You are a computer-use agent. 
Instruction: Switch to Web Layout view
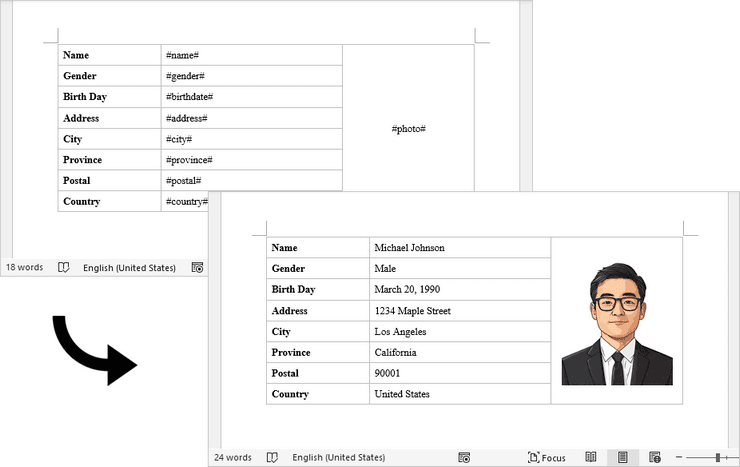[655, 458]
